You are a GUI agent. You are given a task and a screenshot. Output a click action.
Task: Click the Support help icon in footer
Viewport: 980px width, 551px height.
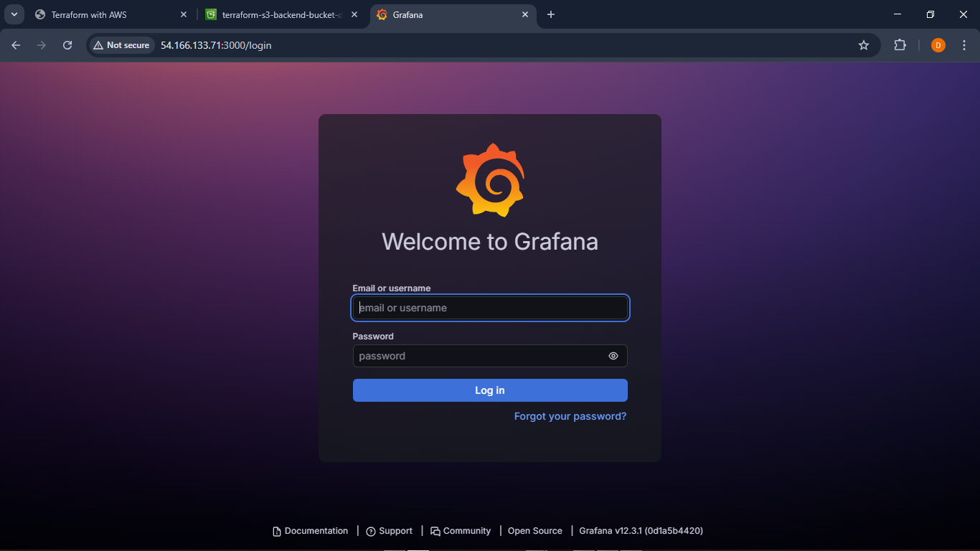pos(370,531)
